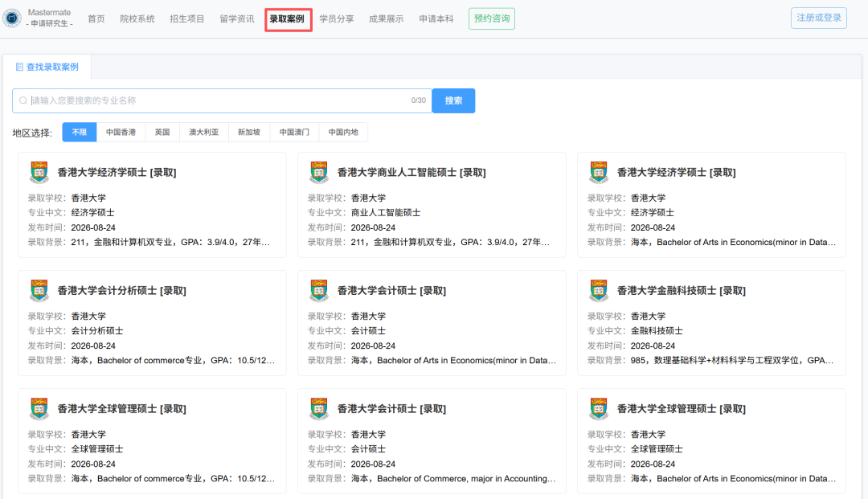Click 金融科技硕士 专业中文 value

coord(657,331)
